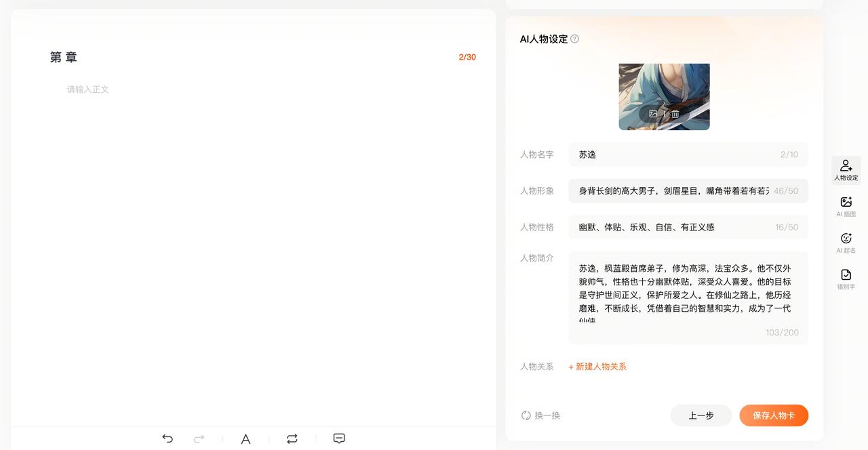Open the AI 起名 naming tool
Image resolution: width=868 pixels, height=450 pixels.
tap(846, 243)
